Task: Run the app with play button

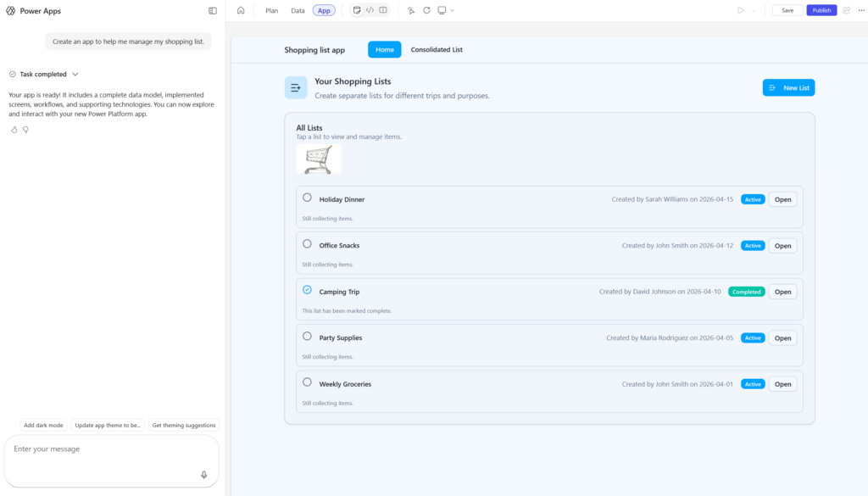Action: (741, 10)
